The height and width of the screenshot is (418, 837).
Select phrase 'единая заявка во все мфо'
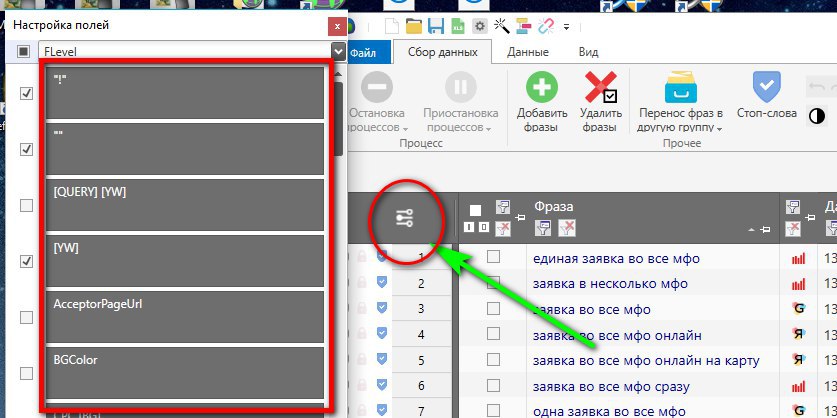point(616,259)
